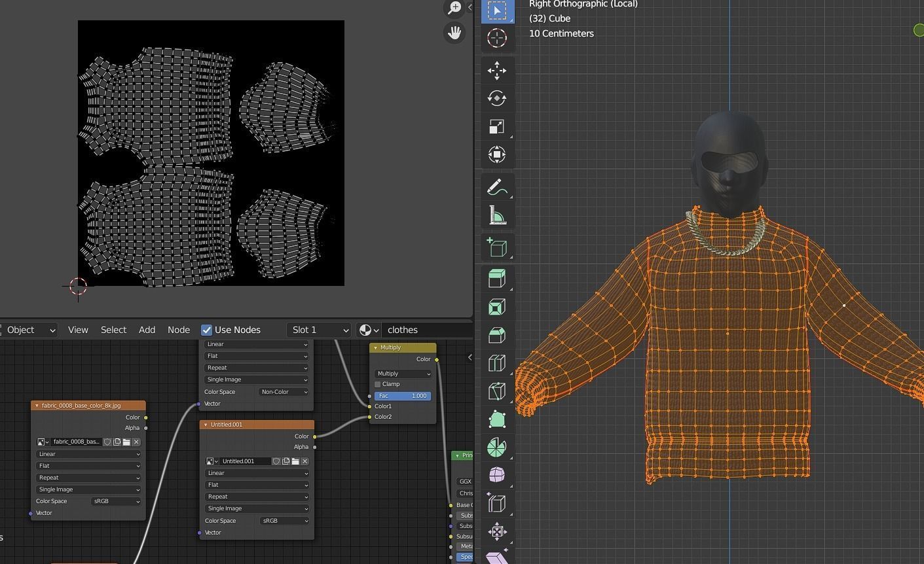Image resolution: width=924 pixels, height=564 pixels.
Task: Activate the 3D Cursor tool
Action: click(497, 38)
